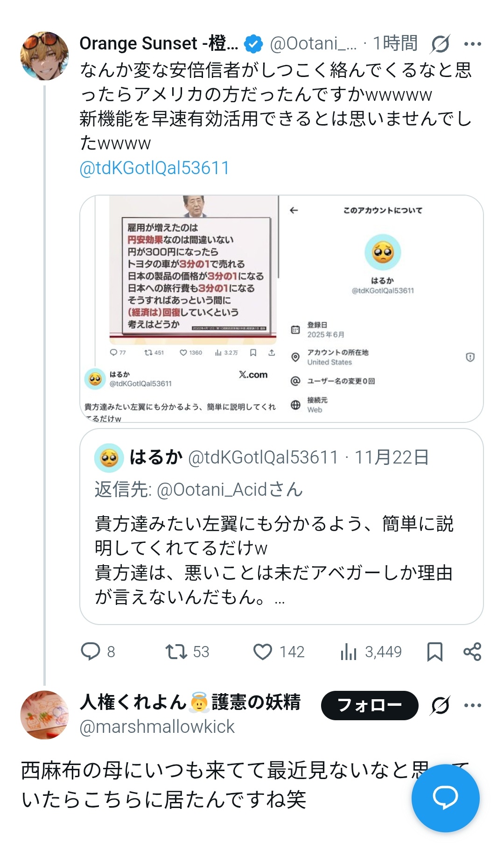
Task: Like the post with 142 likes
Action: [x=263, y=652]
